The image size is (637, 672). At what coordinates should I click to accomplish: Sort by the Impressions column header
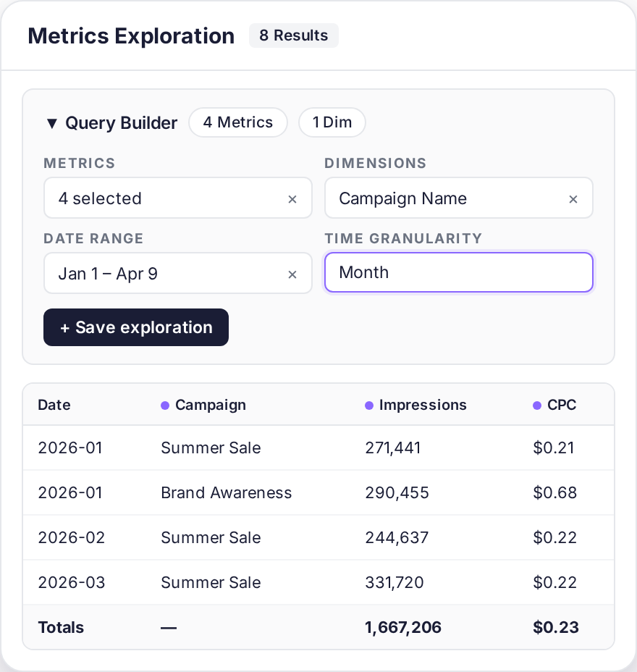pos(423,405)
